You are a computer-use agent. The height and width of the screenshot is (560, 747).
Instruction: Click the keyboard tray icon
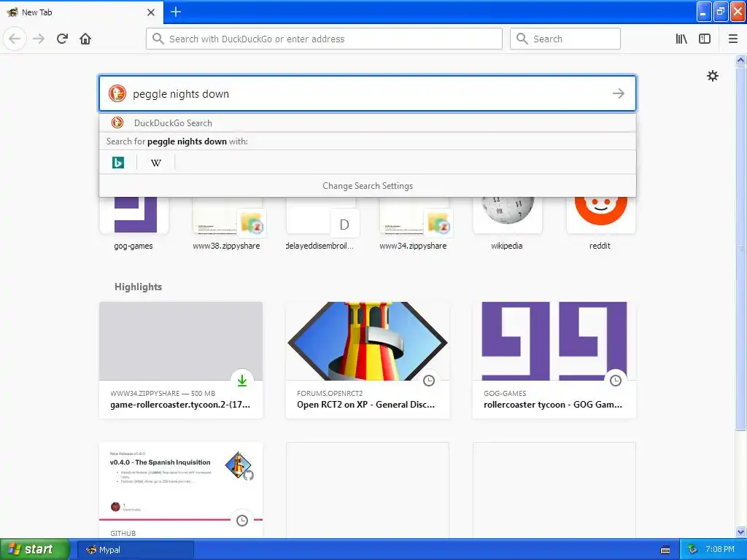(665, 550)
